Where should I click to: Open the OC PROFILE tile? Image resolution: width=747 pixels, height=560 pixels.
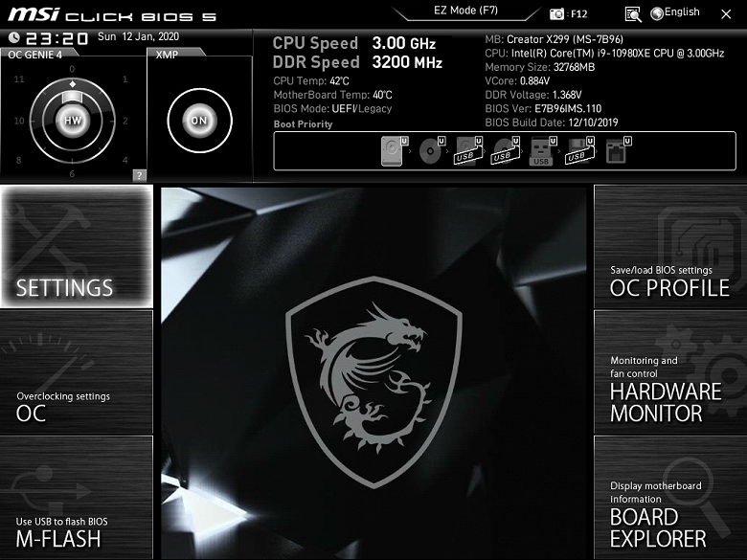coord(670,246)
